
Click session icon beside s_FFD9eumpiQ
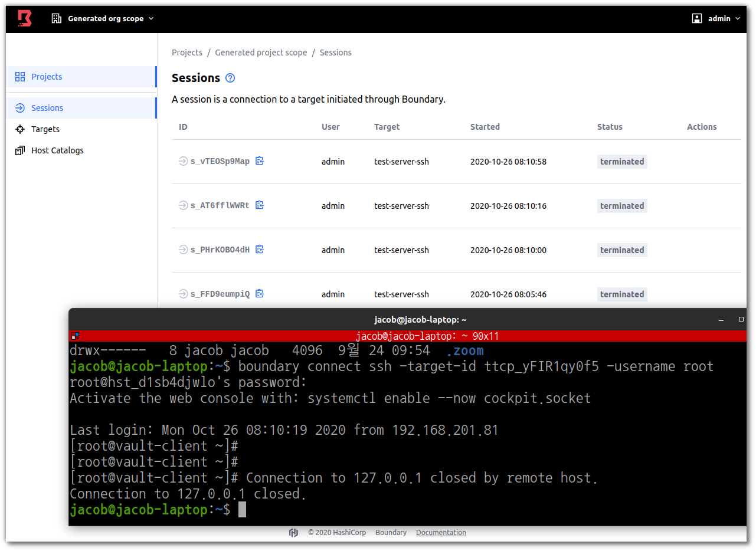coord(183,294)
